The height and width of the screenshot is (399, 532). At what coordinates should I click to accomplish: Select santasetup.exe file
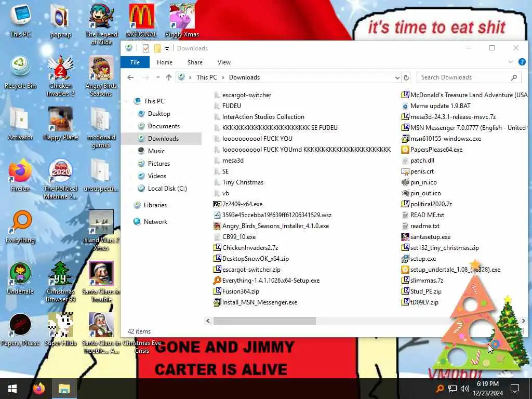pyautogui.click(x=430, y=237)
